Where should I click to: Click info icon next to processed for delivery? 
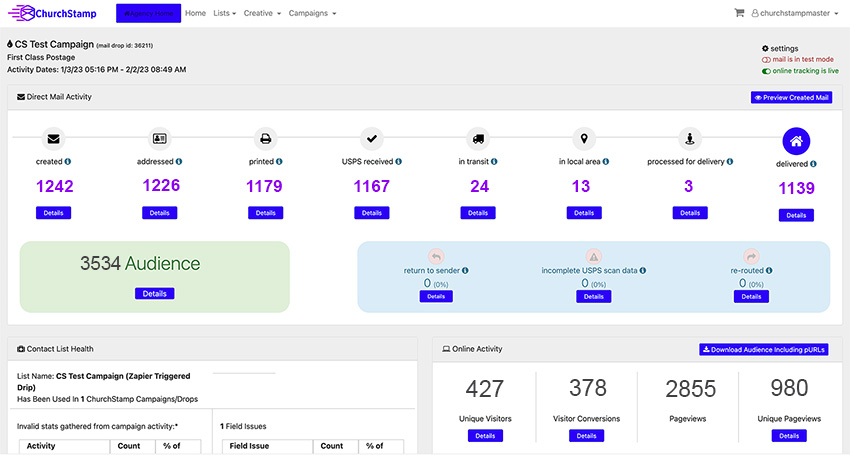(730, 162)
